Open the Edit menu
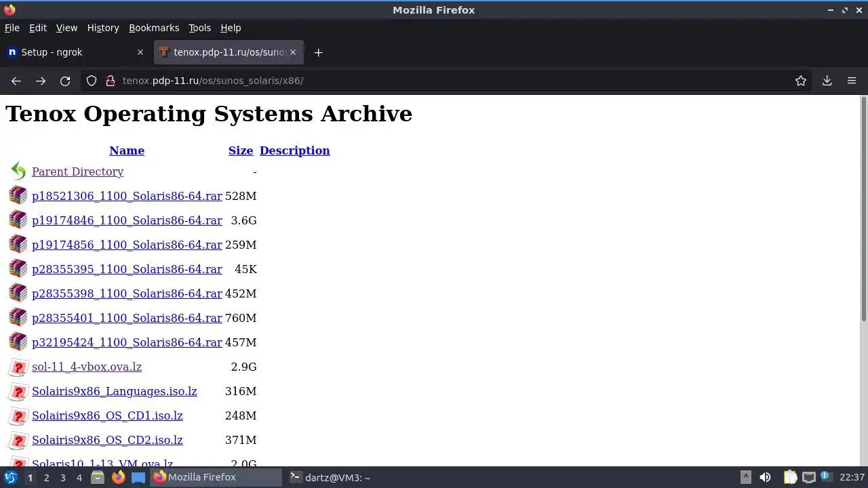This screenshot has height=488, width=868. (38, 28)
